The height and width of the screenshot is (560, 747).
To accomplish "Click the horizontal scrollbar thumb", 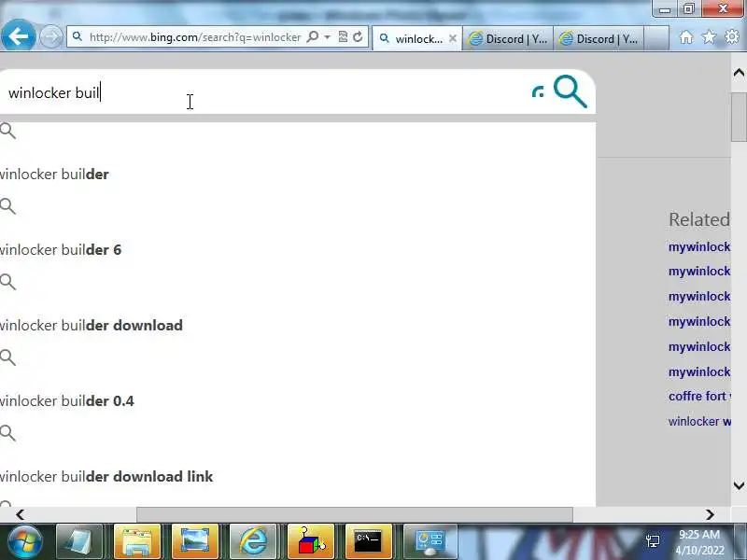I will pyautogui.click(x=355, y=515).
